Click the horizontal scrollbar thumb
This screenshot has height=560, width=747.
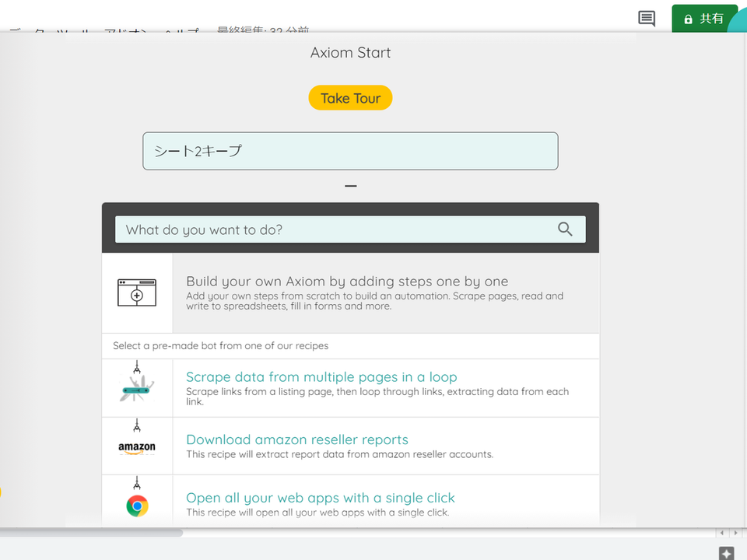click(92, 532)
